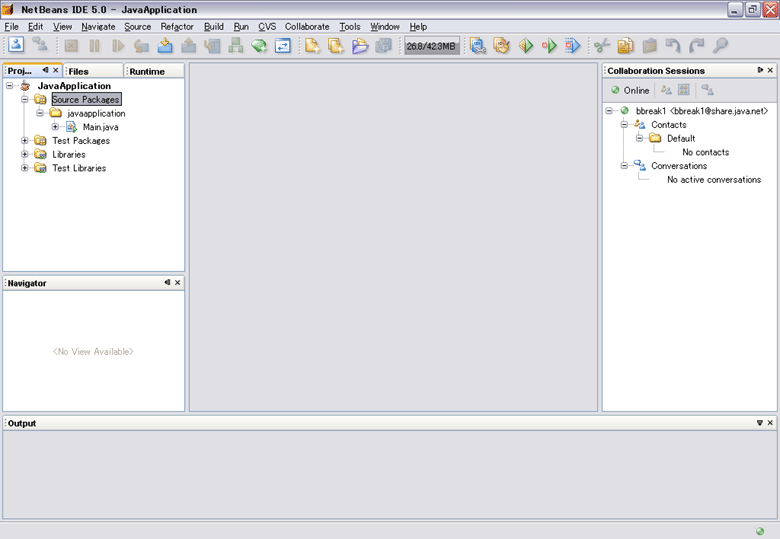Minimize the Navigator panel with its pin button
This screenshot has height=539, width=780.
tap(167, 282)
